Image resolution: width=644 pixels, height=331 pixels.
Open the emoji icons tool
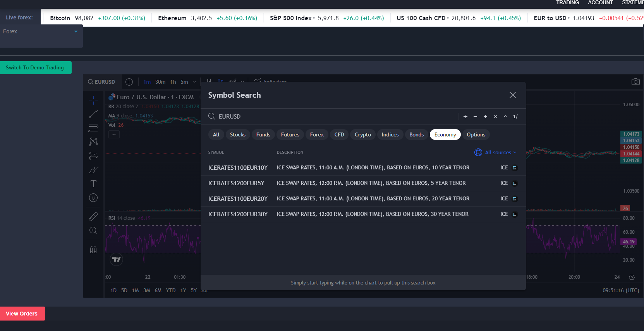coord(93,198)
